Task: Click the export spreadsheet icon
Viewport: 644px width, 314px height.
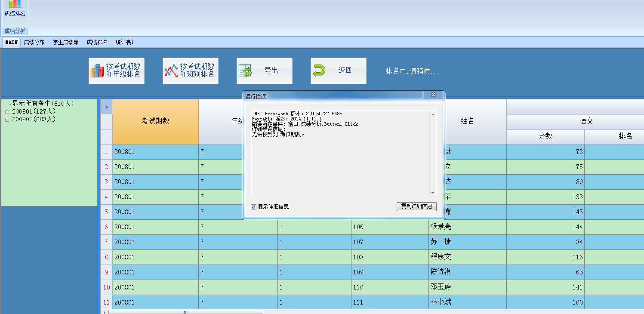Action: click(x=245, y=71)
